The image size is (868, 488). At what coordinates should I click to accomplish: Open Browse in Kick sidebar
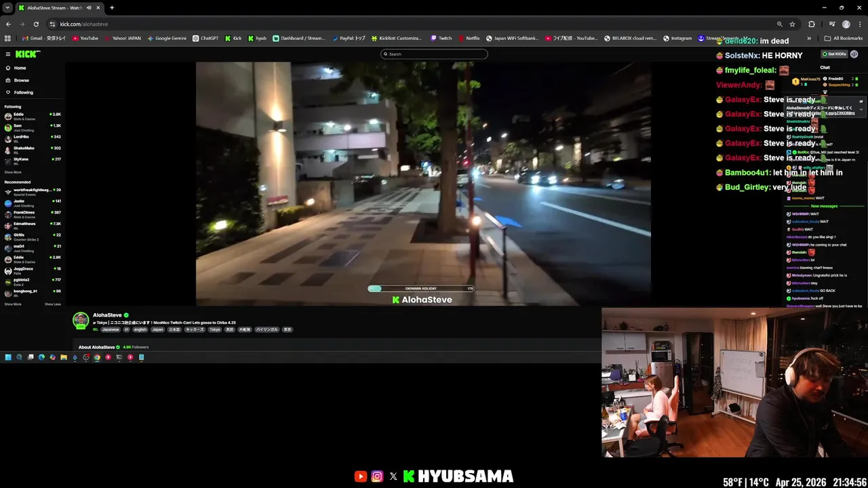pyautogui.click(x=17, y=80)
